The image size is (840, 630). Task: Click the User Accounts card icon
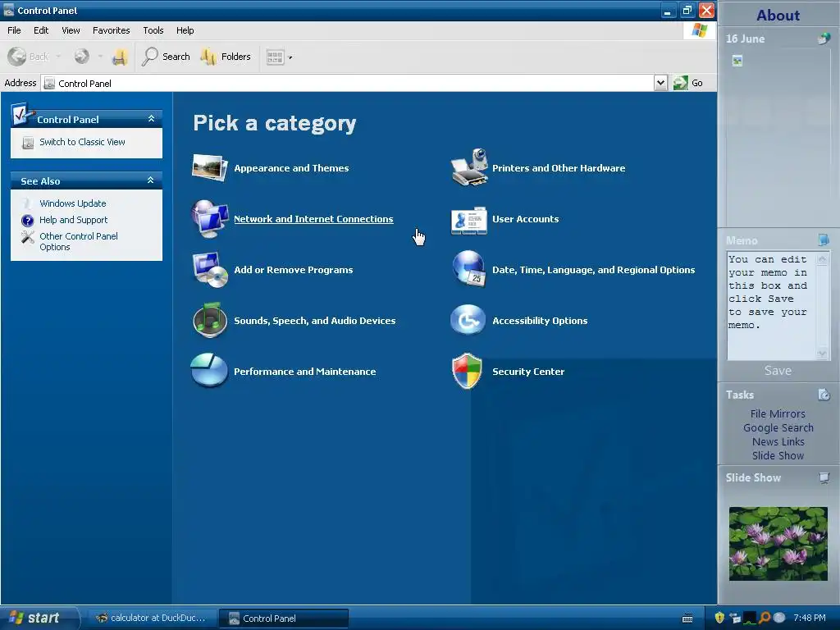point(469,220)
